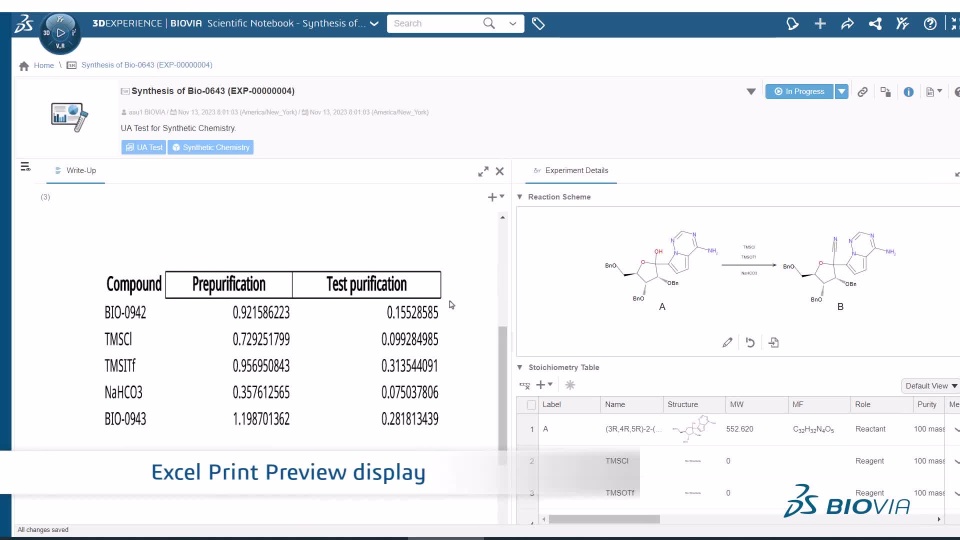This screenshot has width=960, height=540.
Task: Open the help question mark icon
Action: point(930,24)
